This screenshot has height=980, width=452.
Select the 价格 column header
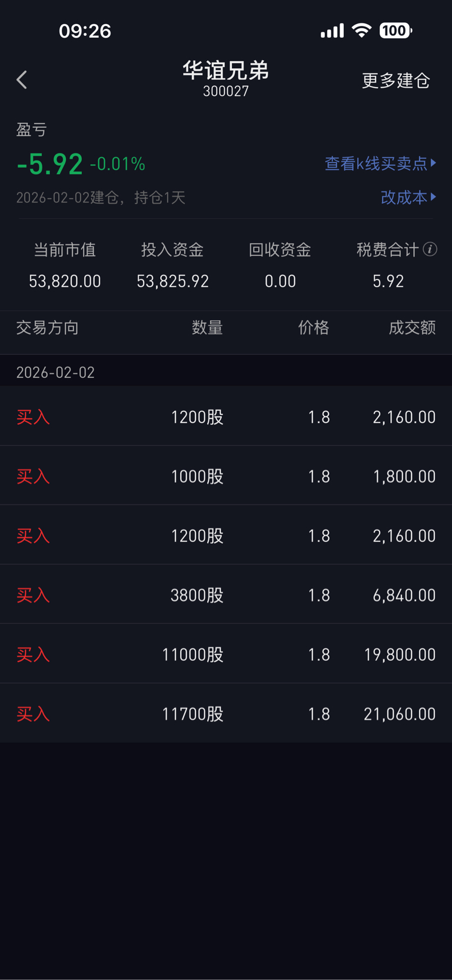click(x=313, y=328)
